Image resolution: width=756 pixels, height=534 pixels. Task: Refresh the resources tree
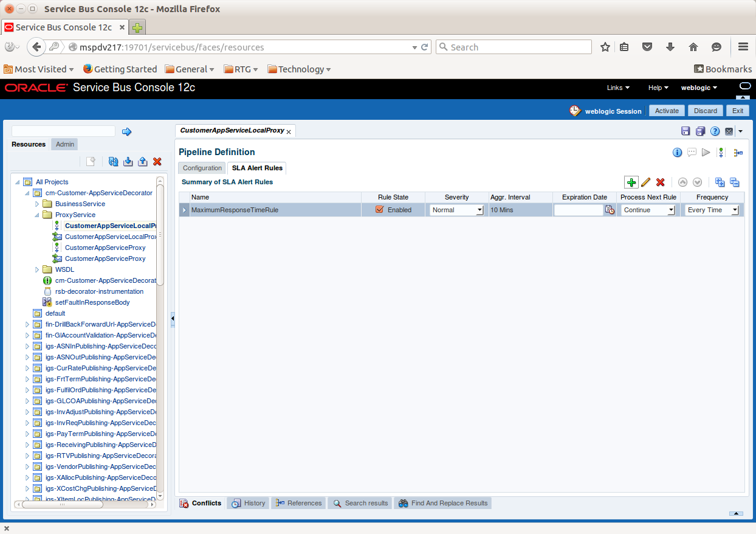click(113, 161)
